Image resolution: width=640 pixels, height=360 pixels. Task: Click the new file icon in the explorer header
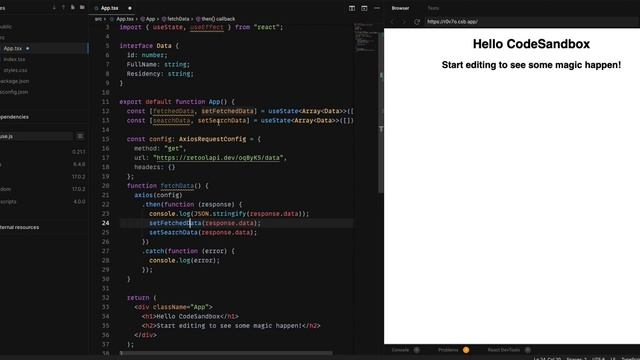click(x=73, y=7)
